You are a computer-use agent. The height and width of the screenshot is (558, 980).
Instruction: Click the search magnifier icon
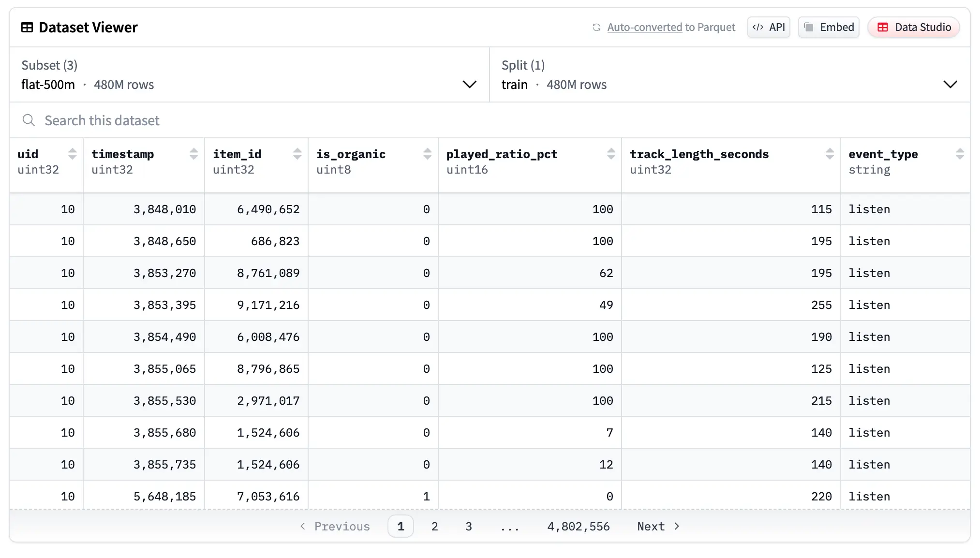pyautogui.click(x=29, y=120)
